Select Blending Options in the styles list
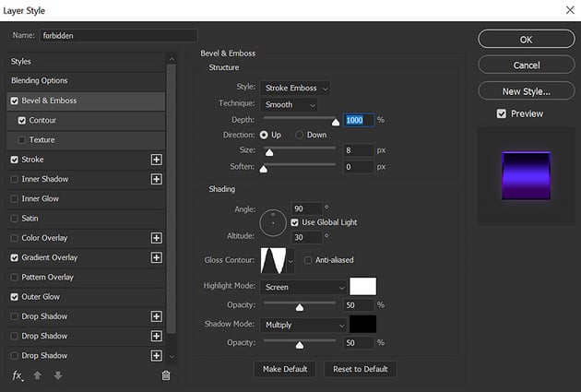 (x=39, y=81)
